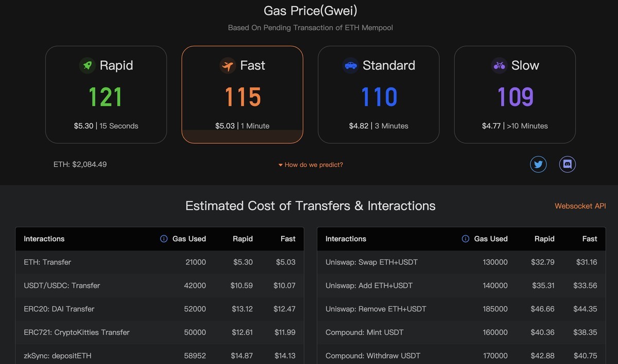Open the Twitter link icon
This screenshot has width=618, height=364.
click(x=538, y=165)
